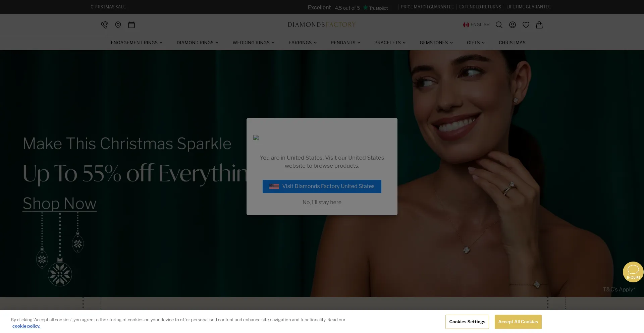The width and height of the screenshot is (644, 333).
Task: Click the Diamonds Factory logo
Action: 322,24
